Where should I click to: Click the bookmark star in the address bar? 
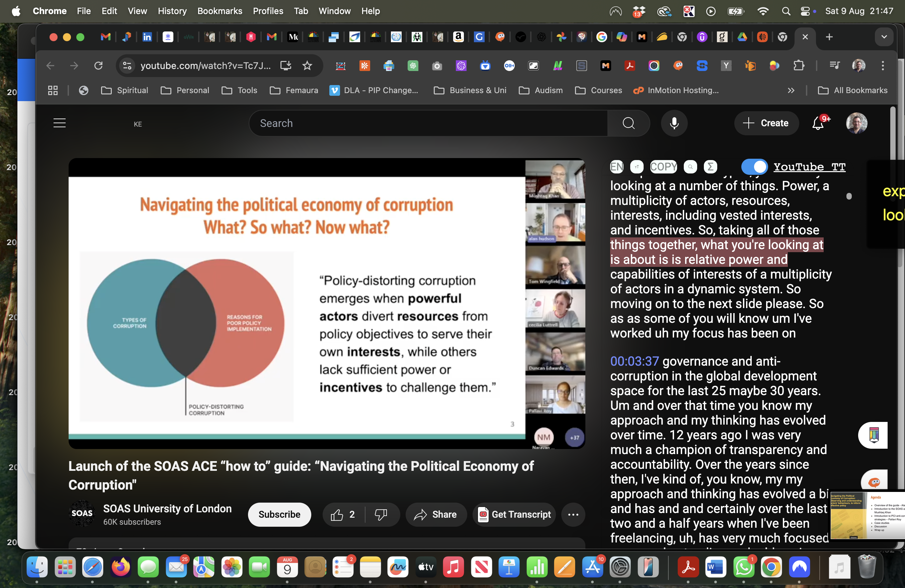[307, 65]
